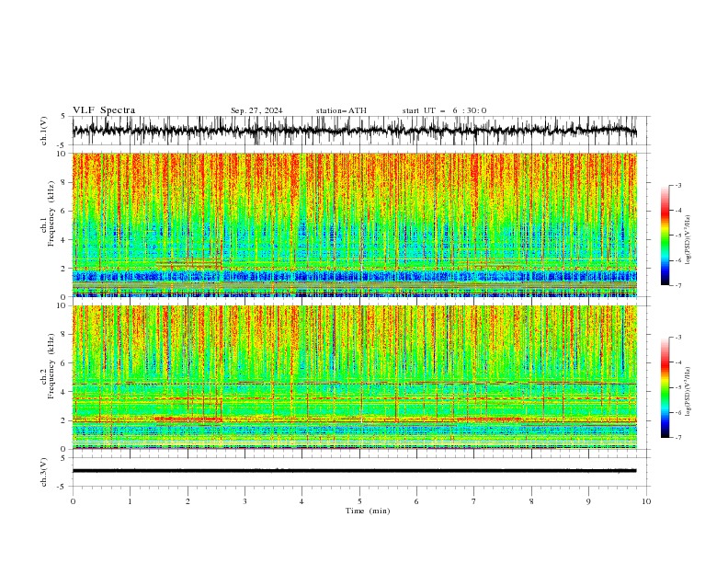Click the time-axis tick label "1"
The width and height of the screenshot is (728, 563).
coord(130,501)
